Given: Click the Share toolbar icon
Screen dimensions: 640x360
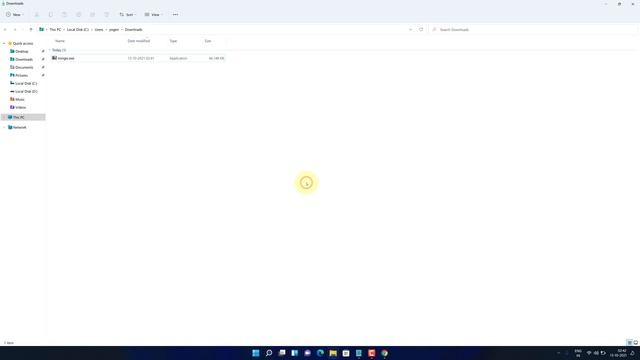Looking at the screenshot, I should (x=93, y=15).
